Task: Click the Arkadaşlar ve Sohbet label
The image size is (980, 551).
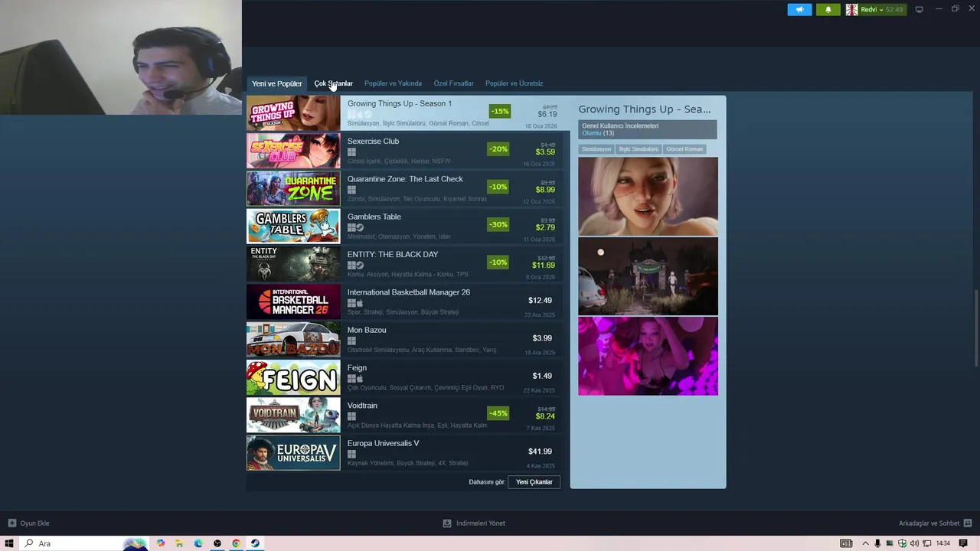Action: (x=929, y=523)
